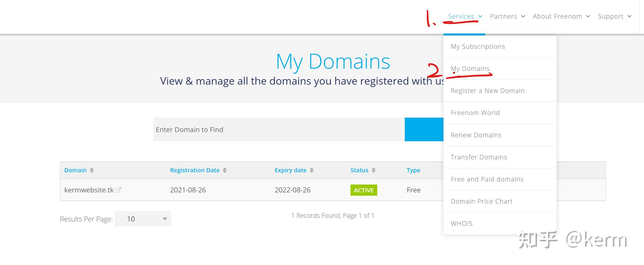Sort by Registration Date using its arrows

point(225,170)
